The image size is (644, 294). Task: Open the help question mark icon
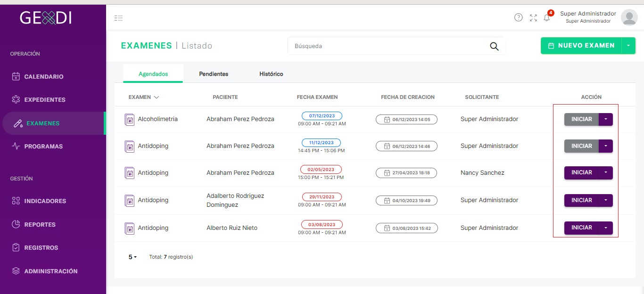coord(518,17)
